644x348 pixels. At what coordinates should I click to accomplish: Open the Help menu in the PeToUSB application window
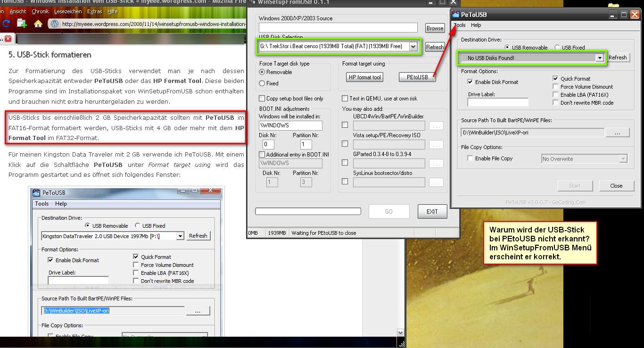[x=476, y=25]
